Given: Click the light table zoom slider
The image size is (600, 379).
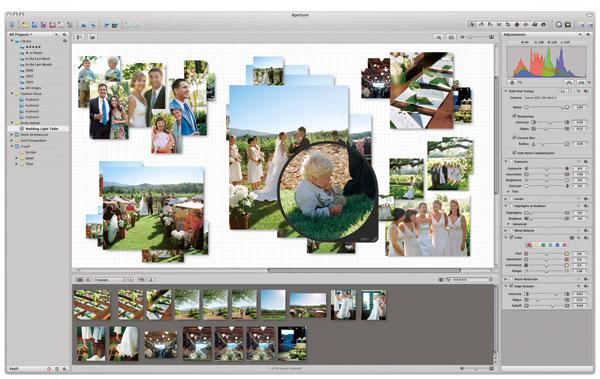Looking at the screenshot, I should (x=476, y=37).
